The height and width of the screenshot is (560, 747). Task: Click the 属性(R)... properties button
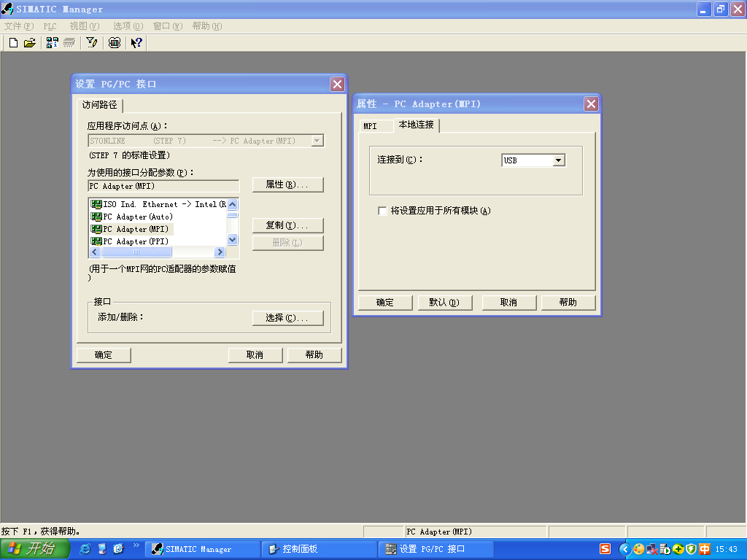pos(287,185)
